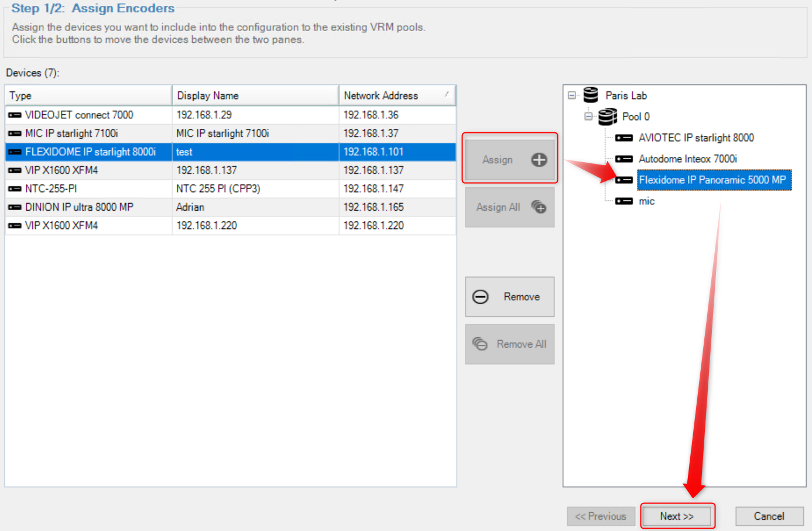The image size is (812, 531).
Task: Click the AVIOTEC IP starlight 8000 device icon
Action: coord(624,138)
